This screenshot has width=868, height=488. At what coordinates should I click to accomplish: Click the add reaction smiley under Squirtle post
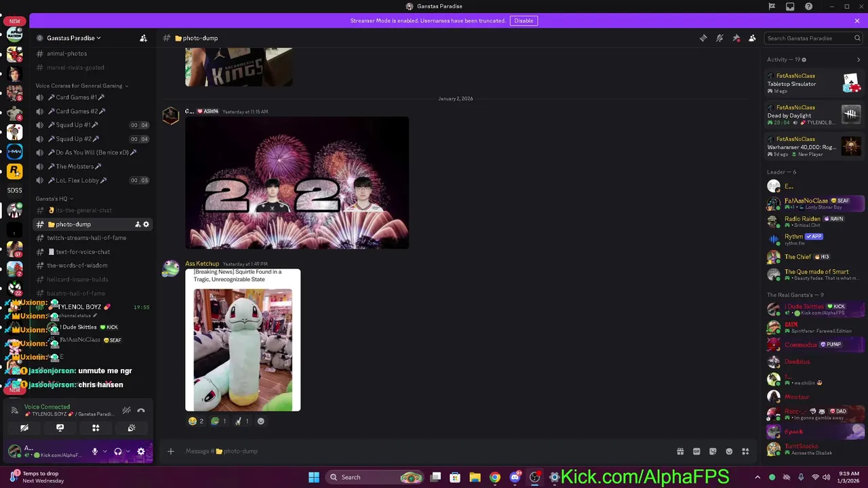click(260, 421)
